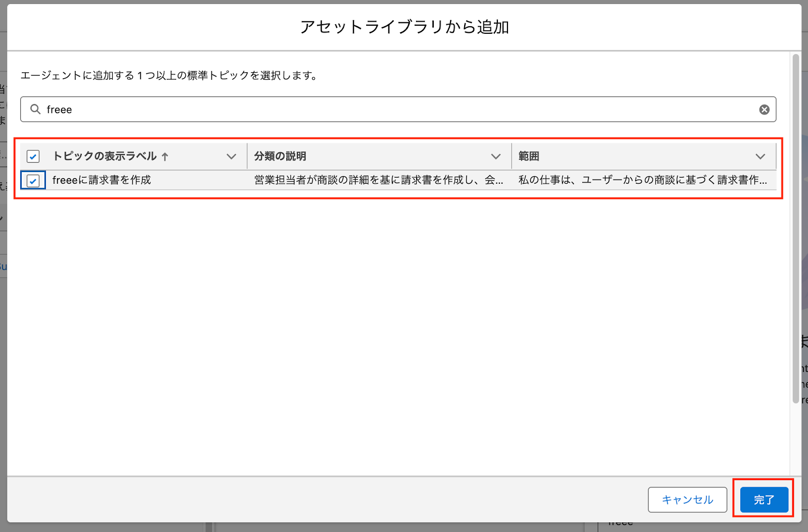Focus the topic search field
Image resolution: width=808 pixels, height=532 pixels.
pos(398,110)
